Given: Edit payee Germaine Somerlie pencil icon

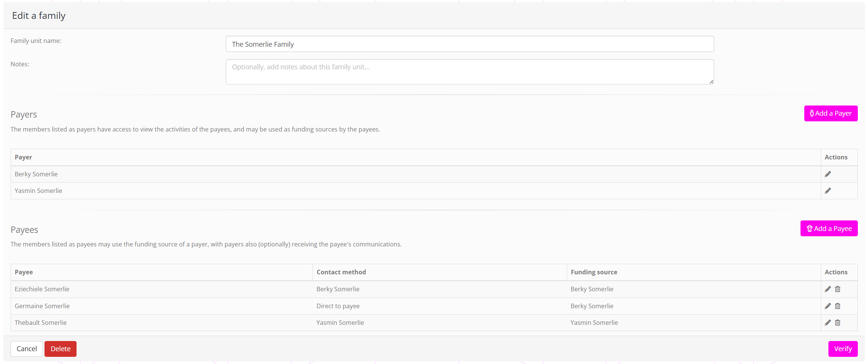Looking at the screenshot, I should coord(828,306).
